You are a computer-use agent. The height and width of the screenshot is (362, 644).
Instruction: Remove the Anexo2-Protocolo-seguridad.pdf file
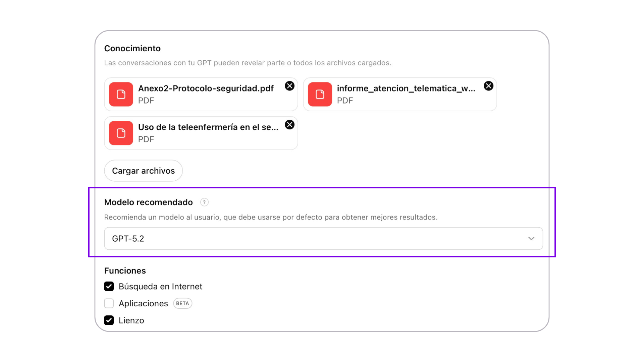click(x=289, y=86)
